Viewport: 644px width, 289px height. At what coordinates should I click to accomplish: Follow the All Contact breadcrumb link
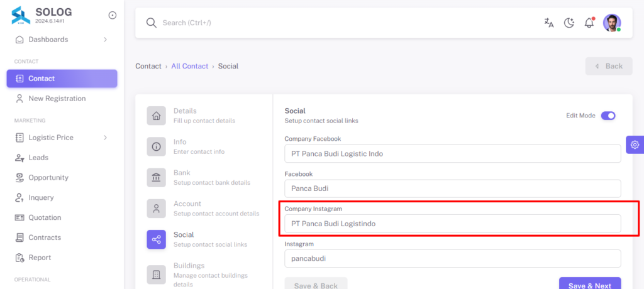[x=190, y=66]
